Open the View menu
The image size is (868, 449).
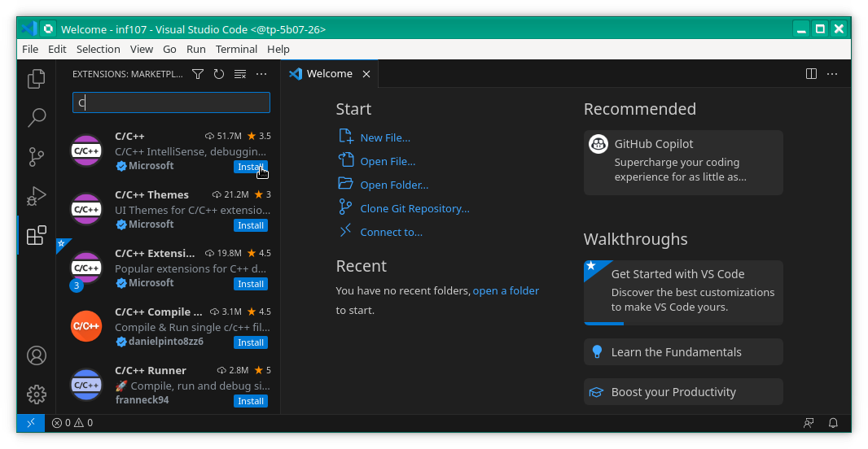tap(142, 50)
